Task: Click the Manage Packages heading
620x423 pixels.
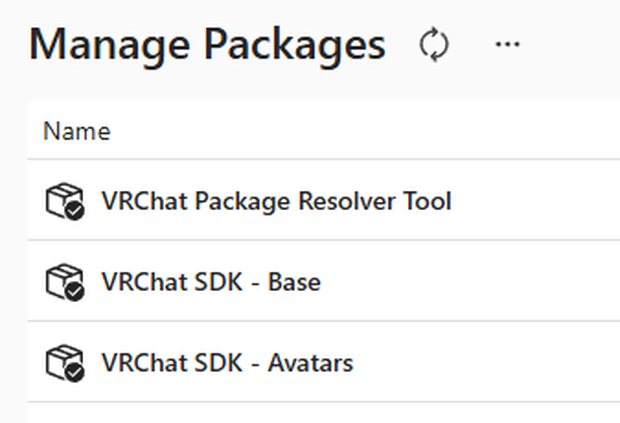Action: pyautogui.click(x=207, y=44)
